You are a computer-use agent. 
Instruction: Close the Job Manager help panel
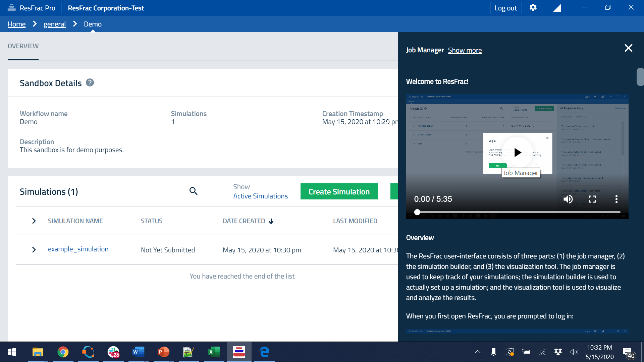click(x=629, y=48)
